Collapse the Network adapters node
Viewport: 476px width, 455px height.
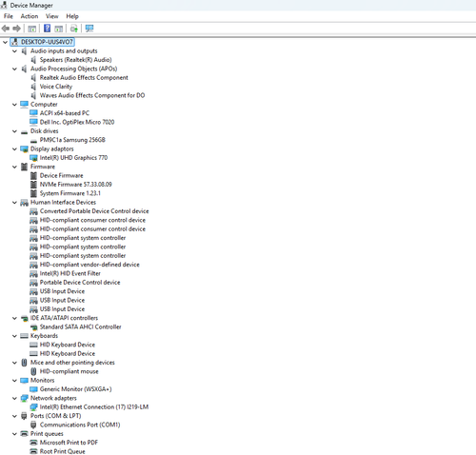click(x=14, y=398)
